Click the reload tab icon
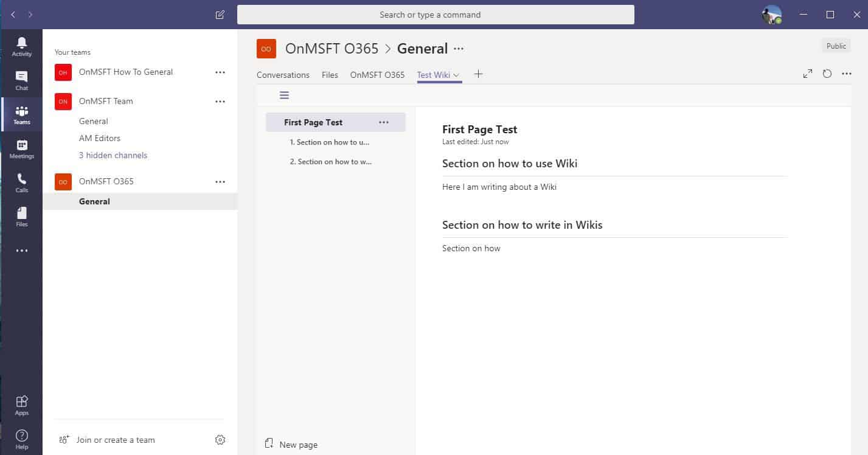This screenshot has width=868, height=455. (827, 74)
